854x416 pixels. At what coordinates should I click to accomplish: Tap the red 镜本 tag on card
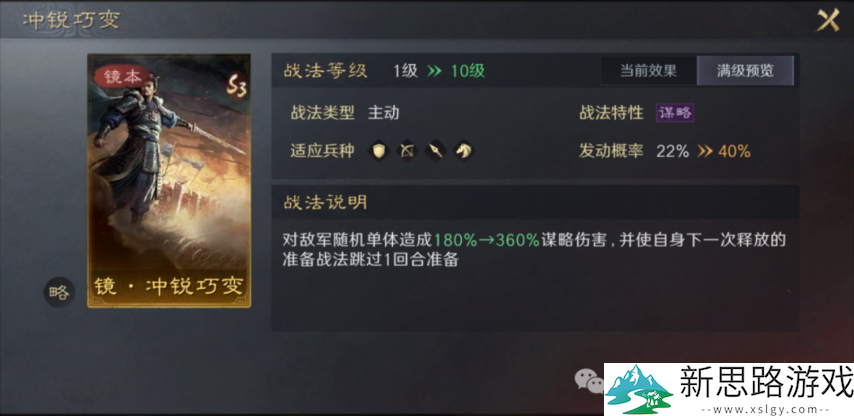[x=123, y=77]
